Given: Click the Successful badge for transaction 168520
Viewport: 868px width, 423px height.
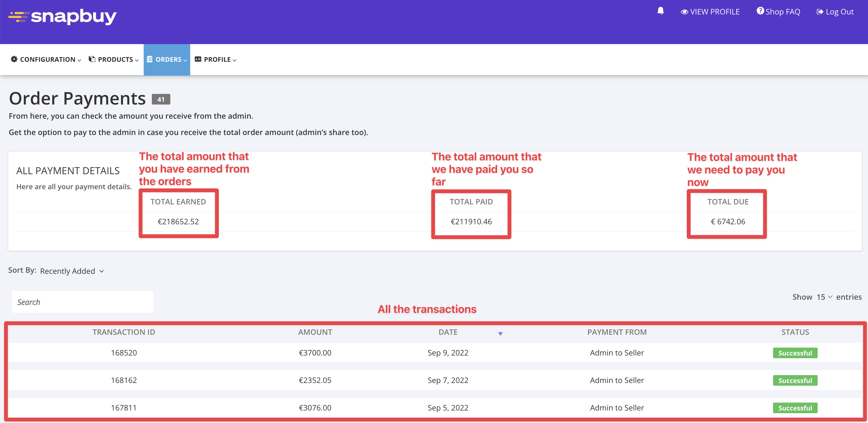Looking at the screenshot, I should tap(795, 353).
